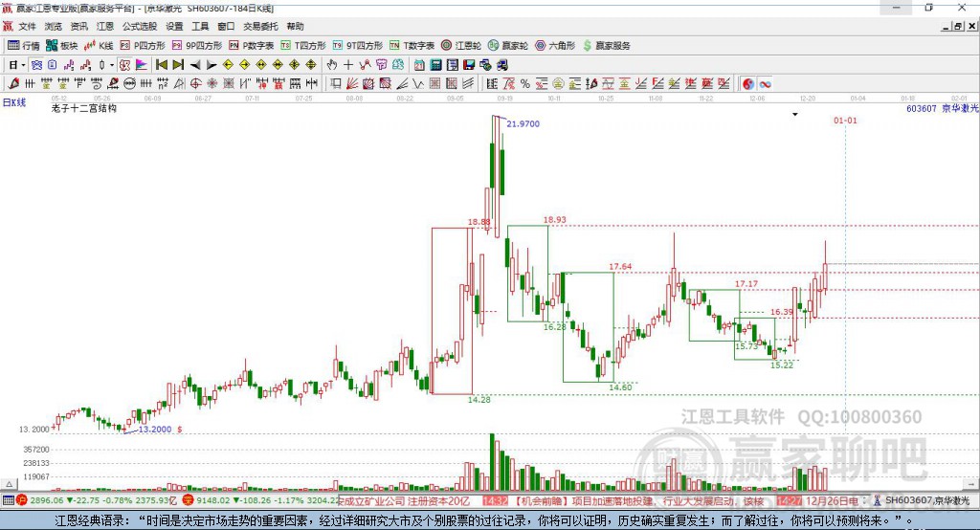Select the spiral drawing tool
Image resolution: width=980 pixels, height=530 pixels.
97,84
